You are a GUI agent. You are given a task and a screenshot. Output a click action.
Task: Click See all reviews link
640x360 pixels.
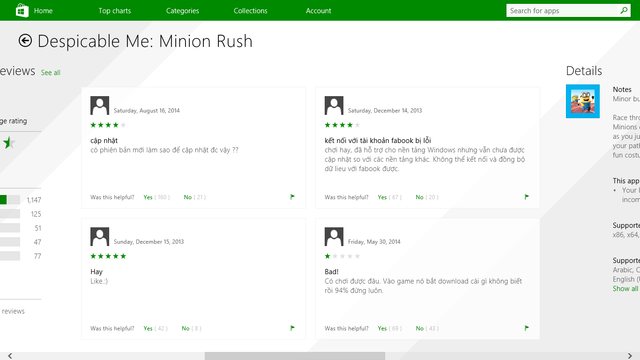pos(51,73)
